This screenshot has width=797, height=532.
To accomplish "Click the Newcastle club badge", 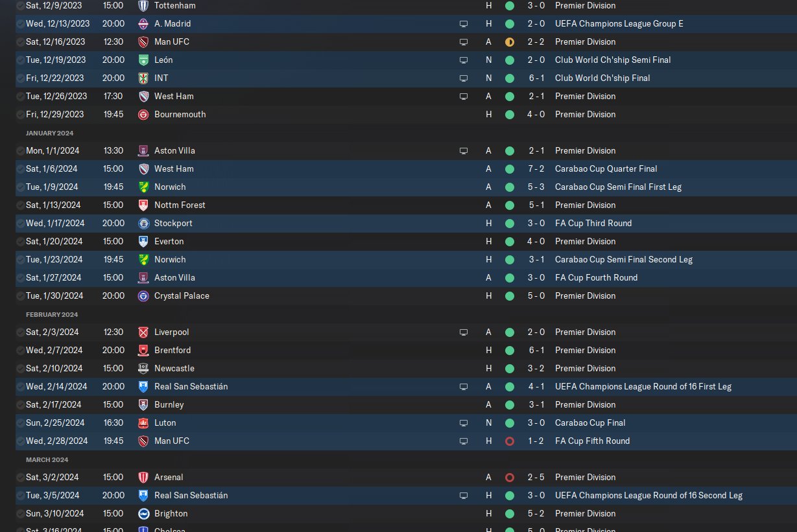I will click(x=143, y=368).
